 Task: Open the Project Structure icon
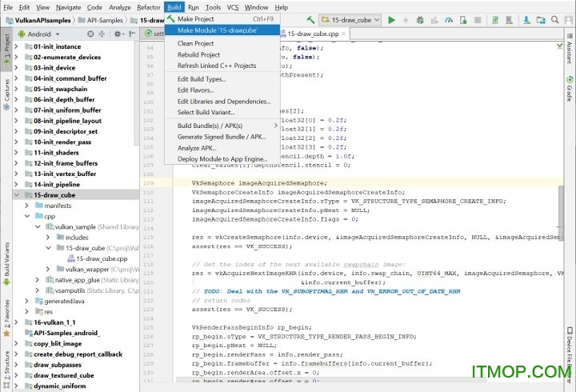541,20
